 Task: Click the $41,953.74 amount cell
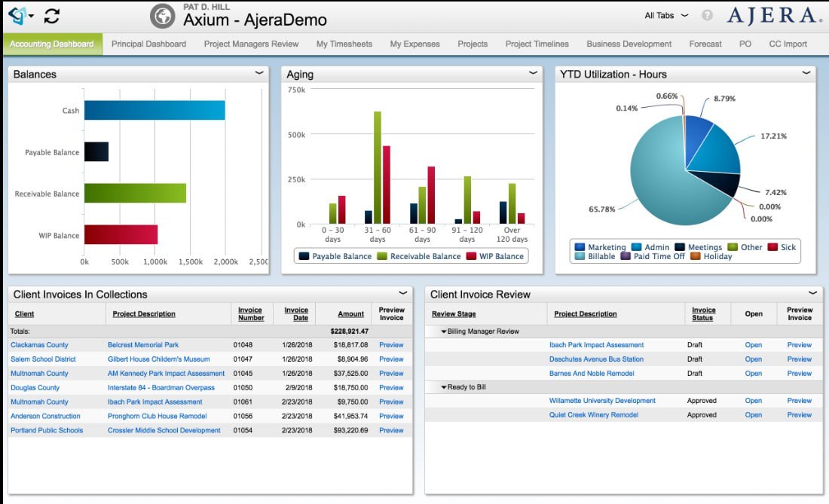click(x=350, y=417)
